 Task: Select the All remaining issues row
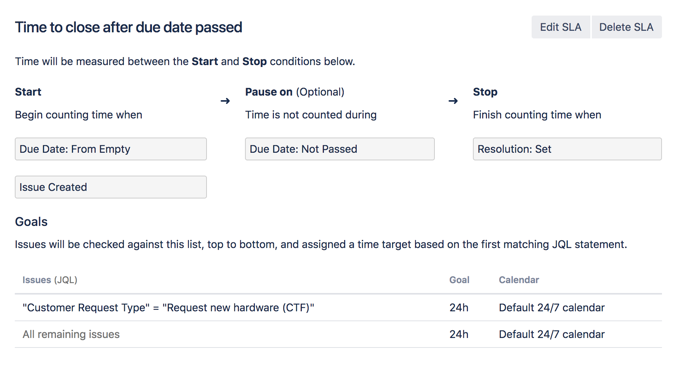[x=338, y=334]
